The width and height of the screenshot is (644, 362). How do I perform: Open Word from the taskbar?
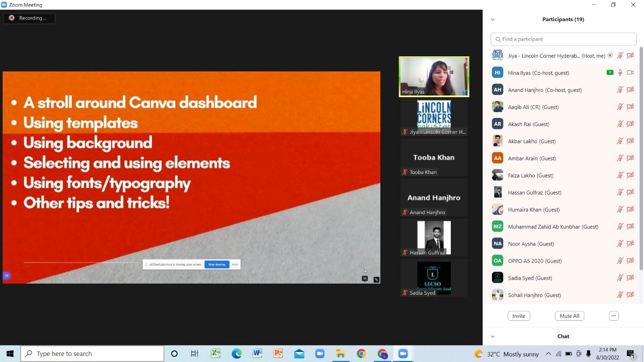coord(257,353)
